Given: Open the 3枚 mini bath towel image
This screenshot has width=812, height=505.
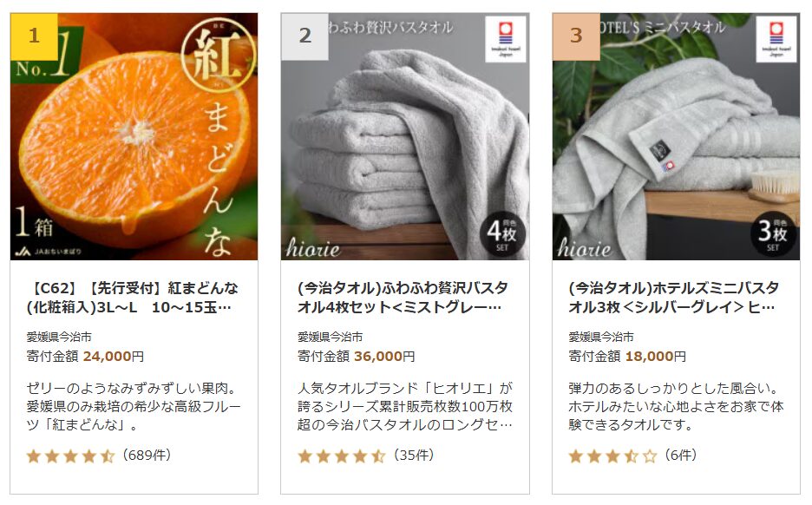Looking at the screenshot, I should (x=676, y=136).
